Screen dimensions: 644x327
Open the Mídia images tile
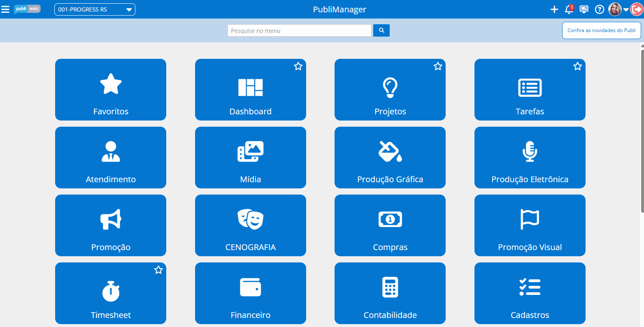(251, 158)
